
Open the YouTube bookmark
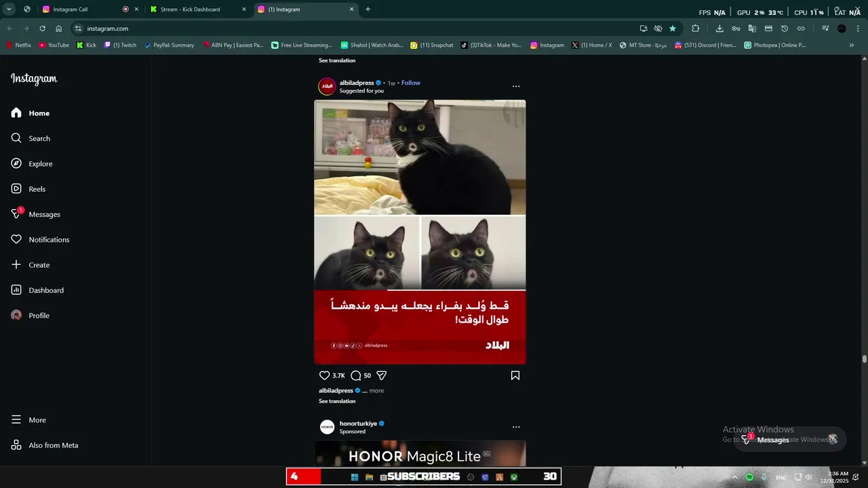[x=54, y=45]
